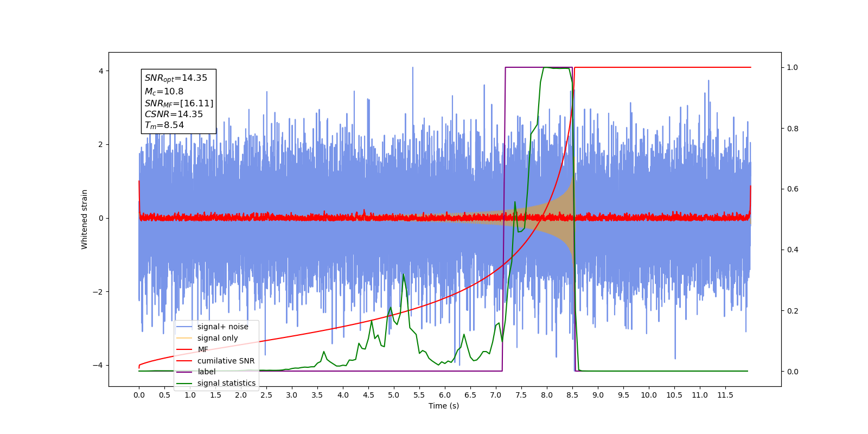868x434 pixels.
Task: Click the T_m=8.54 annotation text
Action: click(x=164, y=125)
